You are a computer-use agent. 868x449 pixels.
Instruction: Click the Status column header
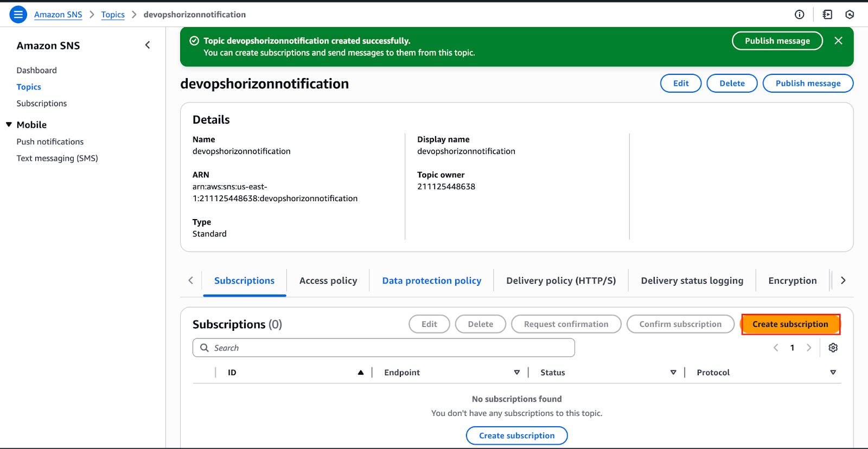[x=553, y=373]
